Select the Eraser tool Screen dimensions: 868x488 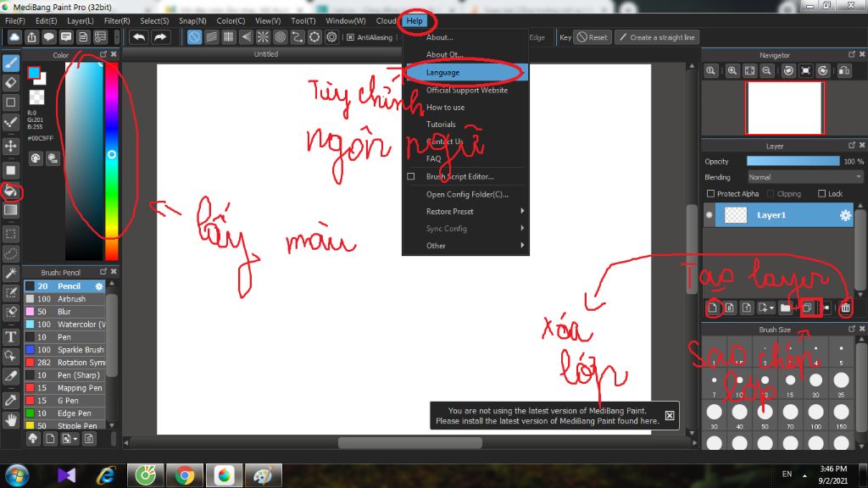(x=11, y=83)
